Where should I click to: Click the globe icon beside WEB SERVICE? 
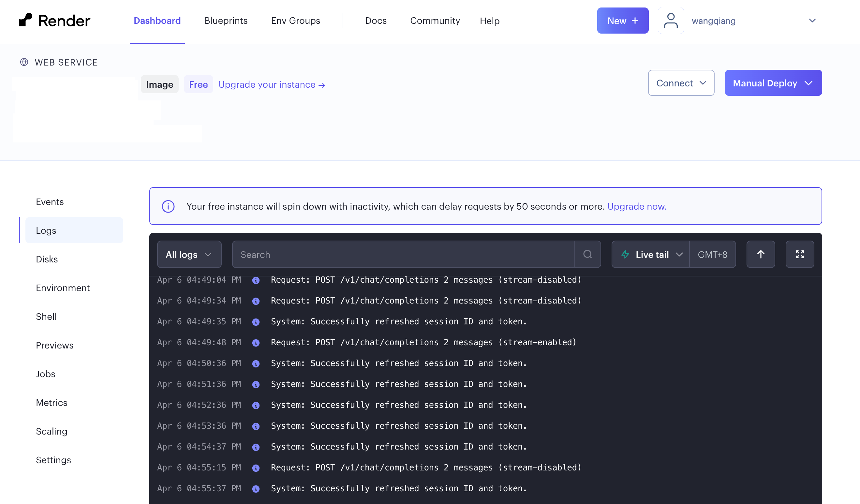(24, 62)
